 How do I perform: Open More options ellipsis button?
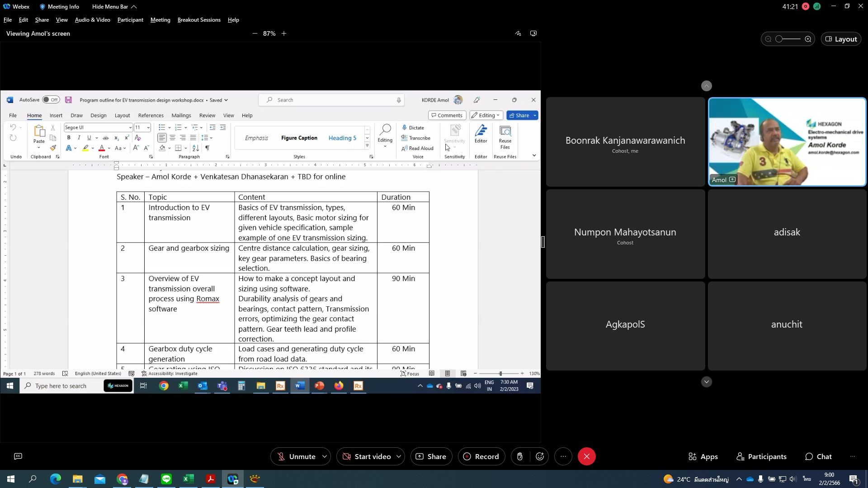pyautogui.click(x=563, y=456)
